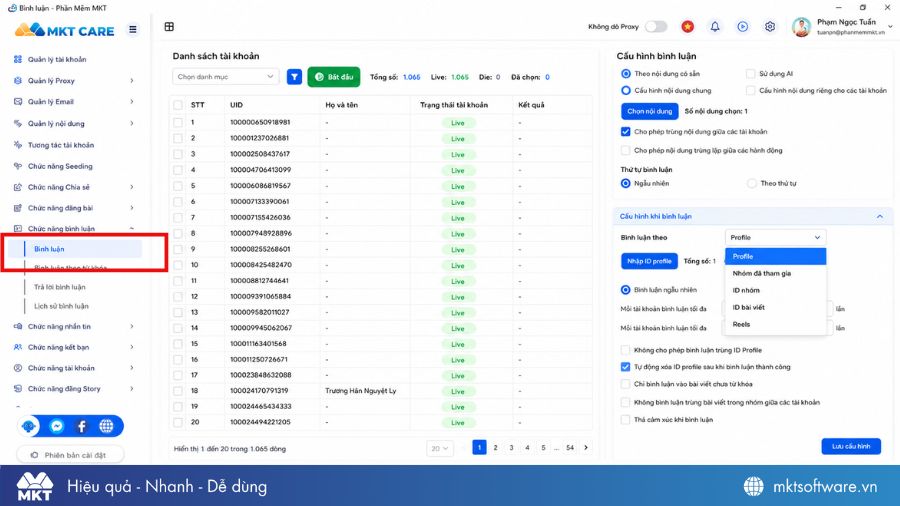Tick checkbox for row UID 100000650918981

(178, 122)
